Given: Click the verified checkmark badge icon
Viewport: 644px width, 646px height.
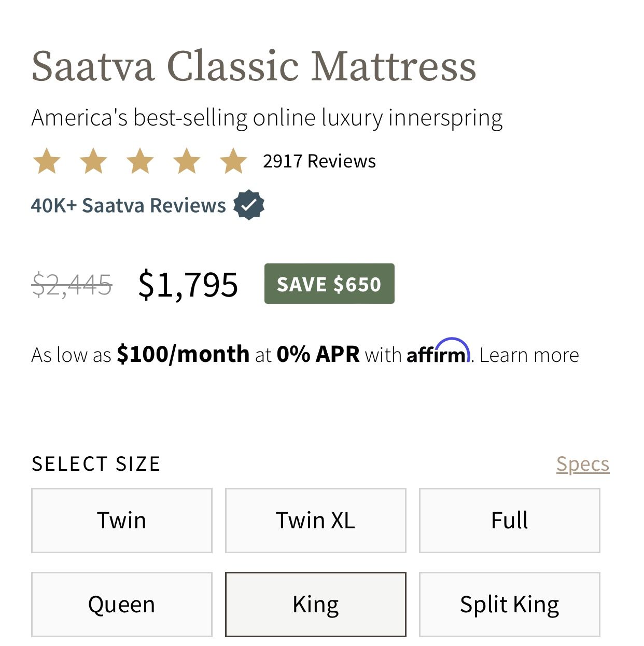Looking at the screenshot, I should pos(249,205).
